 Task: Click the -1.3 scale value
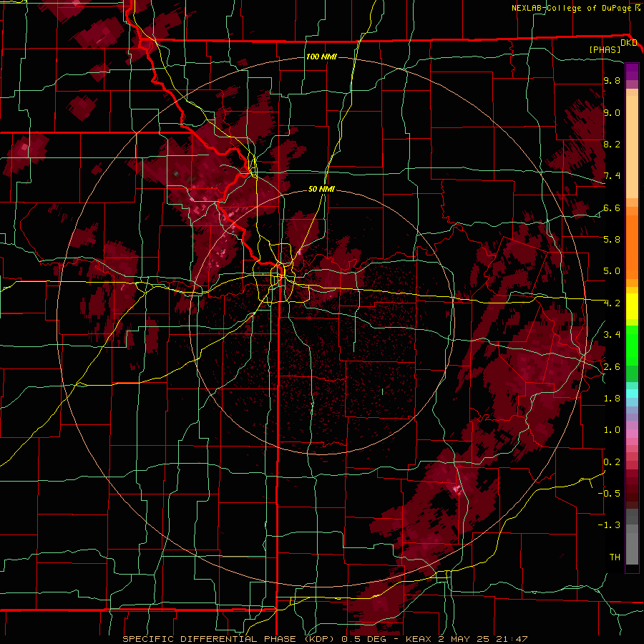[609, 525]
